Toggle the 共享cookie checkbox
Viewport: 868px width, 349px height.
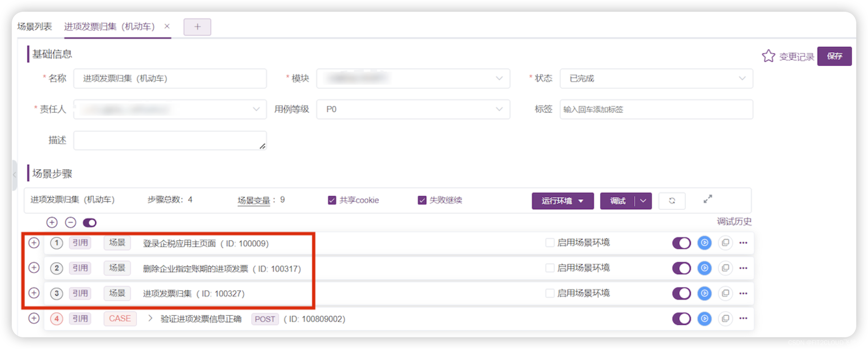332,200
